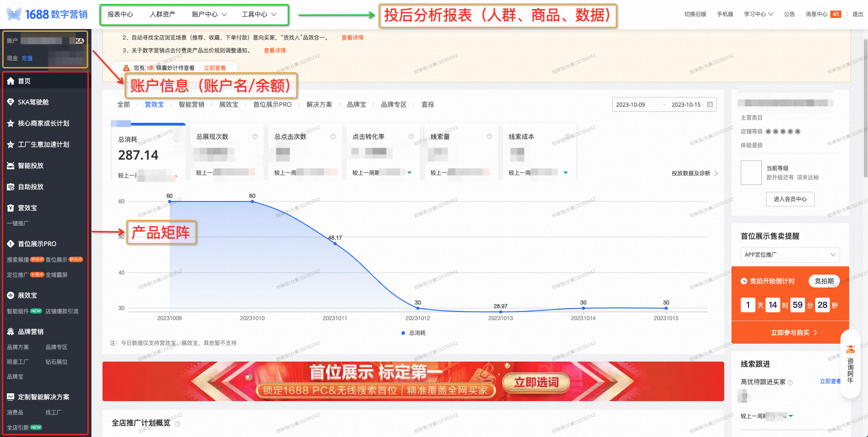Click the 竞拍期 pill button
868x437 pixels.
[824, 281]
